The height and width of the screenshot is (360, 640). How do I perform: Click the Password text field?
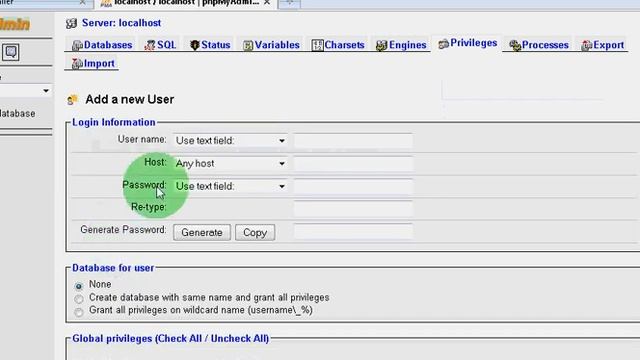point(353,187)
